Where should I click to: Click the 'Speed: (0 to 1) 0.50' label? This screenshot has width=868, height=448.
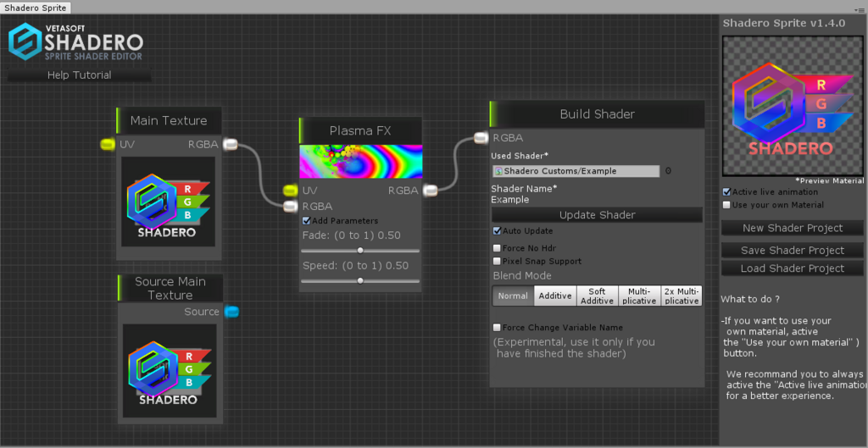click(x=355, y=265)
